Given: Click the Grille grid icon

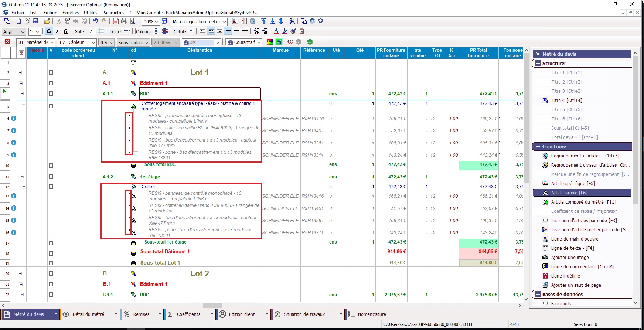Looking at the screenshot, I should pos(101,31).
